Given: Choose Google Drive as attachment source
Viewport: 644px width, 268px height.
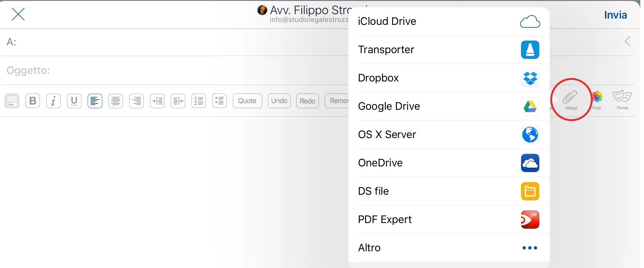Looking at the screenshot, I should (449, 106).
